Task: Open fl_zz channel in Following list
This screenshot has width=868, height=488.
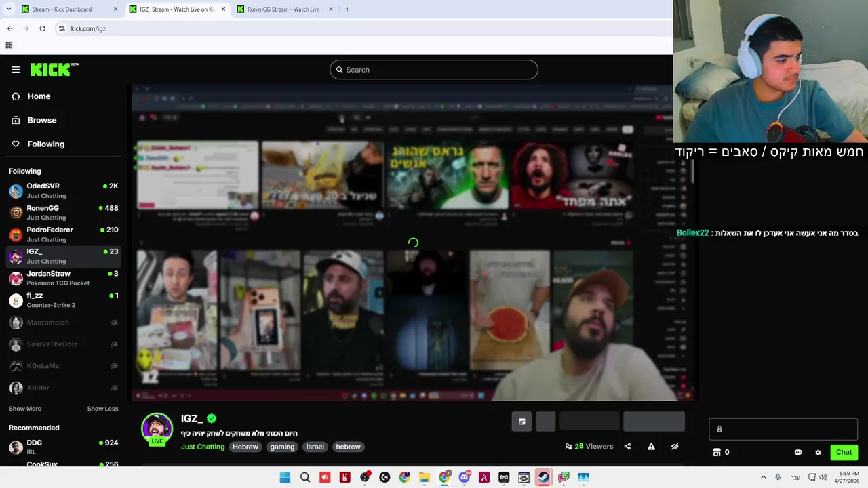Action: (x=64, y=300)
